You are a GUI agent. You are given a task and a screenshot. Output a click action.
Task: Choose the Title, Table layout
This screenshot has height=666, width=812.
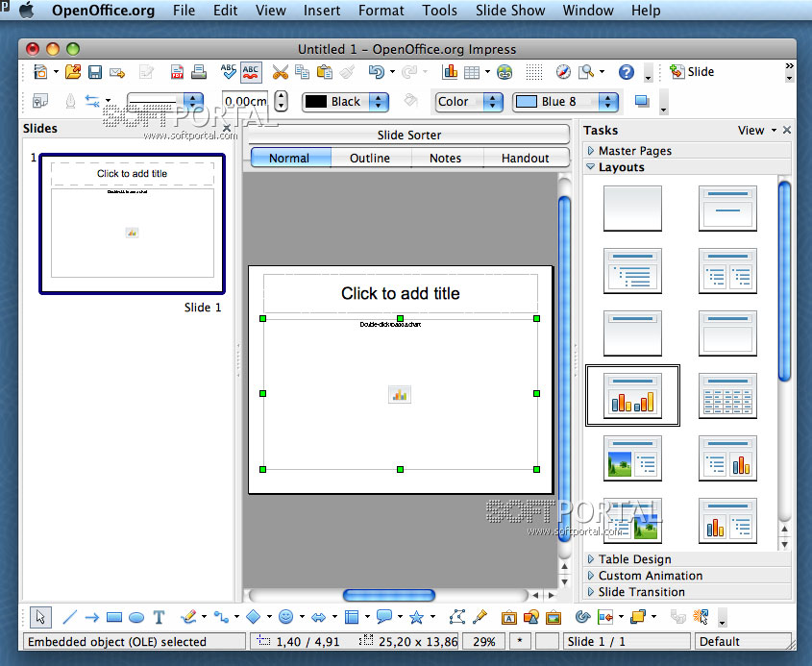pyautogui.click(x=727, y=396)
